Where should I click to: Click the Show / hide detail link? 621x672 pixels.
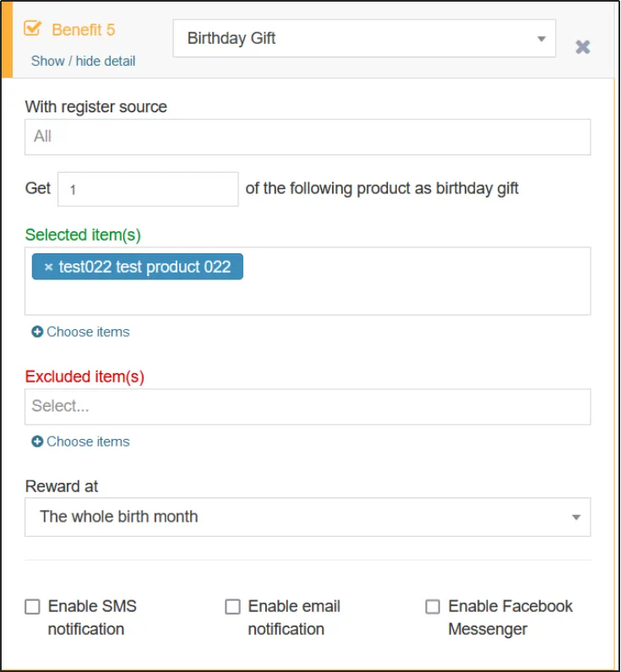tap(83, 61)
